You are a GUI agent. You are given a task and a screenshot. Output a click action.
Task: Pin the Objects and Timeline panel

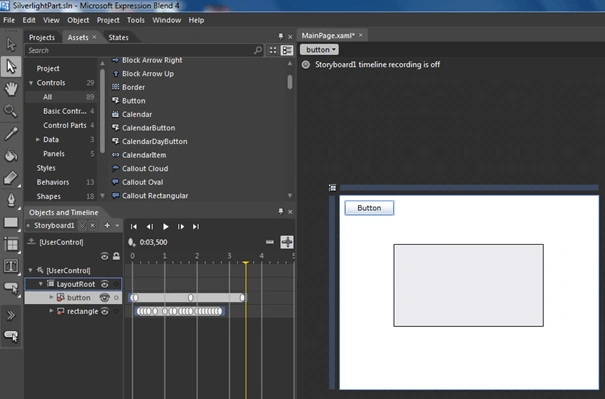pyautogui.click(x=281, y=211)
